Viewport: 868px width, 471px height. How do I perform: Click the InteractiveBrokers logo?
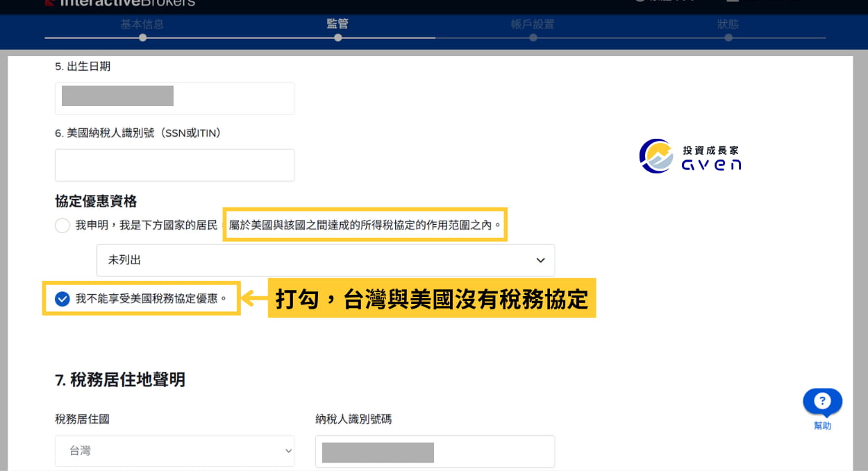pyautogui.click(x=119, y=3)
